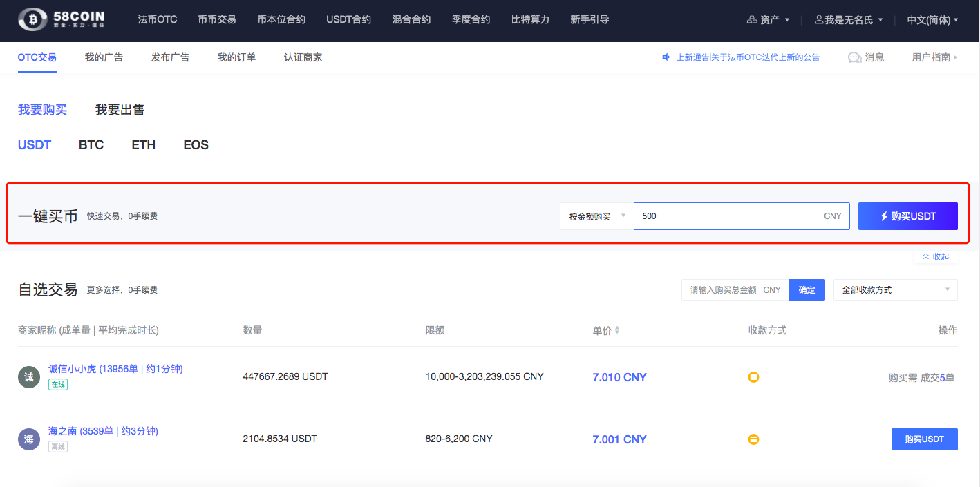Open the 按金额购买 purchase type dropdown
Viewport: 980px width, 487px height.
[596, 216]
